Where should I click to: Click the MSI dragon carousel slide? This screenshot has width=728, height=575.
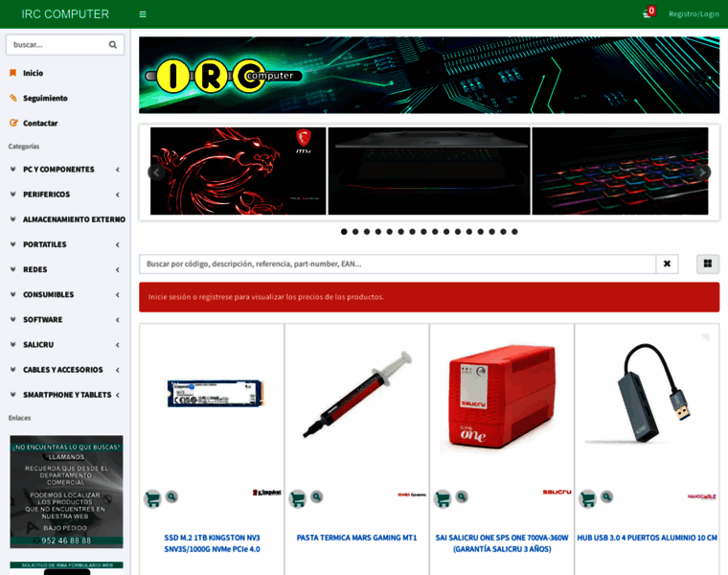(x=238, y=171)
